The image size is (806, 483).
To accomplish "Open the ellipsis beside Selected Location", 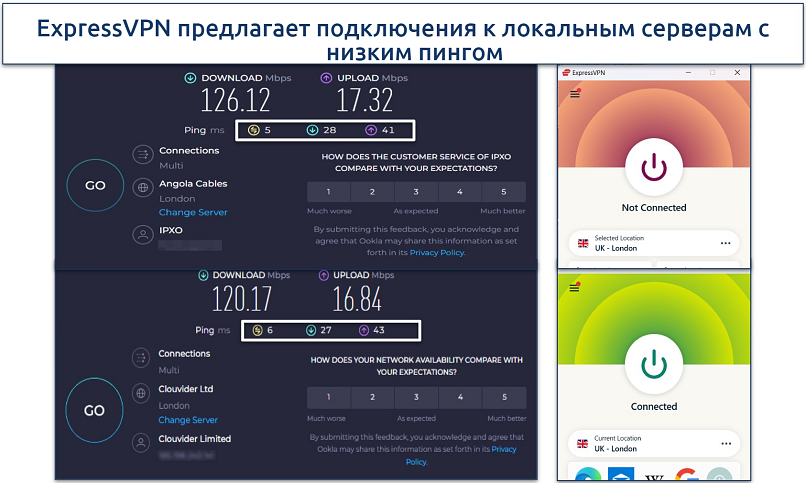I will [725, 243].
